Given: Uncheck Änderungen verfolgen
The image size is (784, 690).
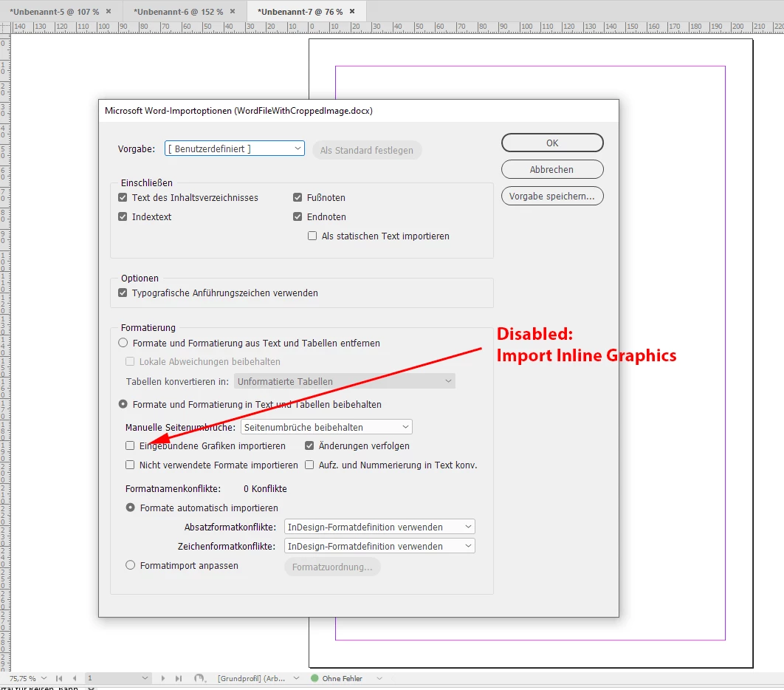Looking at the screenshot, I should 309,445.
